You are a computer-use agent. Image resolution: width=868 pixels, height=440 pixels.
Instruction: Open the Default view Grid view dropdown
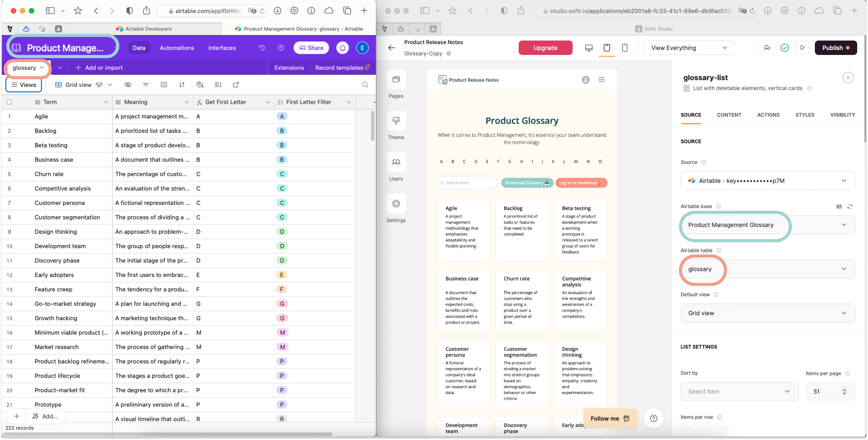[768, 313]
